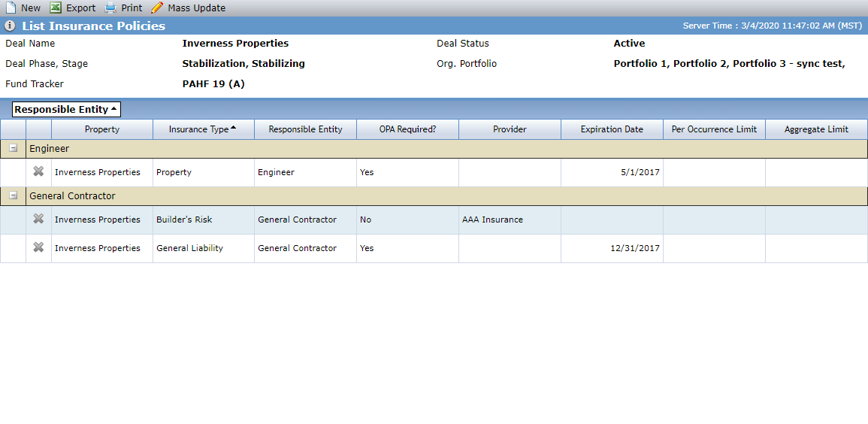868x424 pixels.
Task: Click the Mass Update pencil icon
Action: [x=157, y=8]
